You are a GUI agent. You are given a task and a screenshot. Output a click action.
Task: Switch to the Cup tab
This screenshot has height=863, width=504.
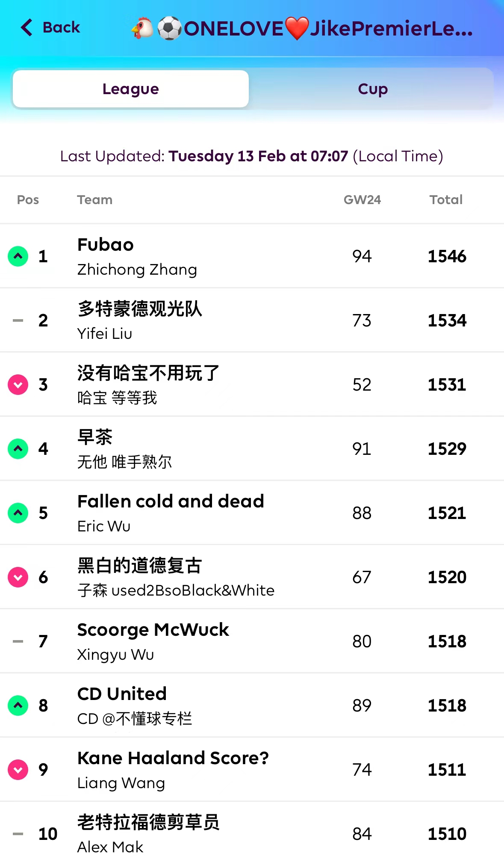click(372, 89)
